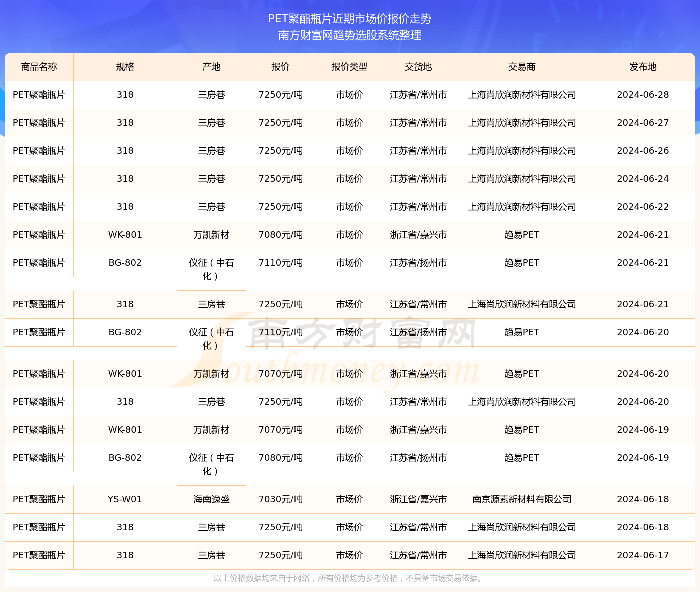700x592 pixels.
Task: Click BG-802 in the 2024-06-19 row
Action: pos(125,458)
